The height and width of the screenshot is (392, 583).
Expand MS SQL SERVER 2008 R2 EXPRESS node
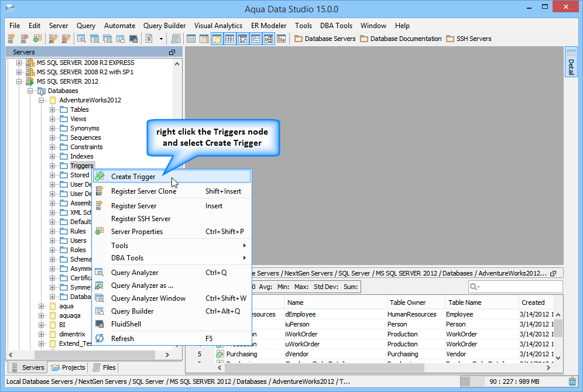19,63
